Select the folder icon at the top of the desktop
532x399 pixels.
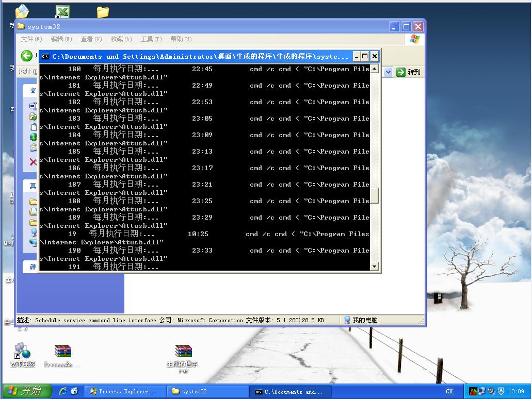[x=103, y=12]
